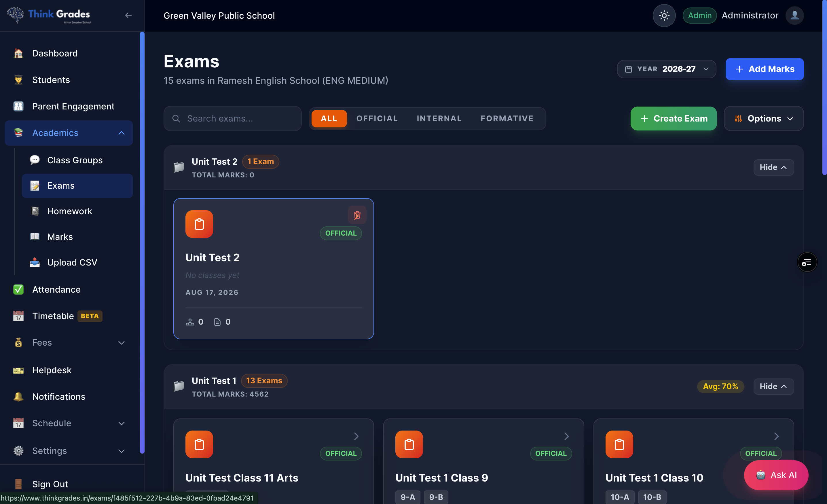827x504 pixels.
Task: Expand the Schedule menu section
Action: (x=122, y=423)
